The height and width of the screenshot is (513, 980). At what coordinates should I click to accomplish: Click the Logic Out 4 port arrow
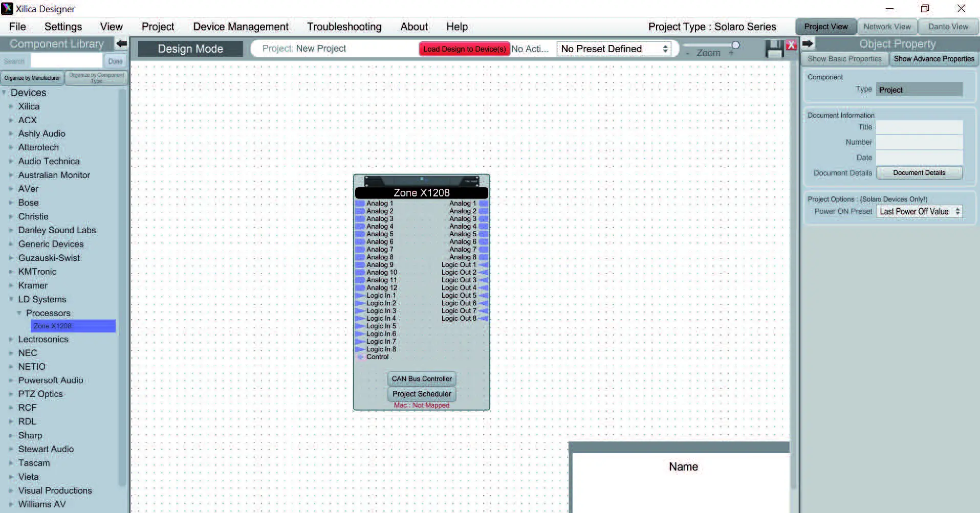pyautogui.click(x=484, y=288)
